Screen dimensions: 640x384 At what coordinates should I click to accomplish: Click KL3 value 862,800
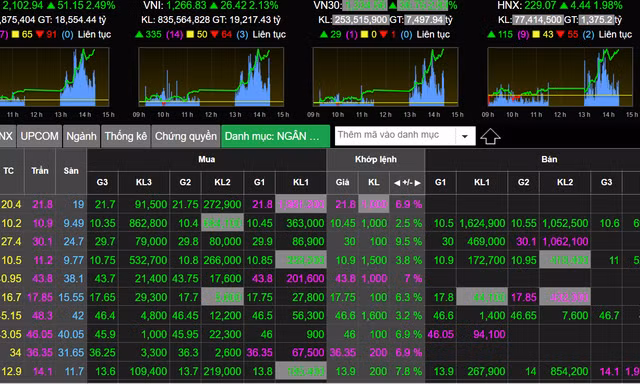(148, 223)
